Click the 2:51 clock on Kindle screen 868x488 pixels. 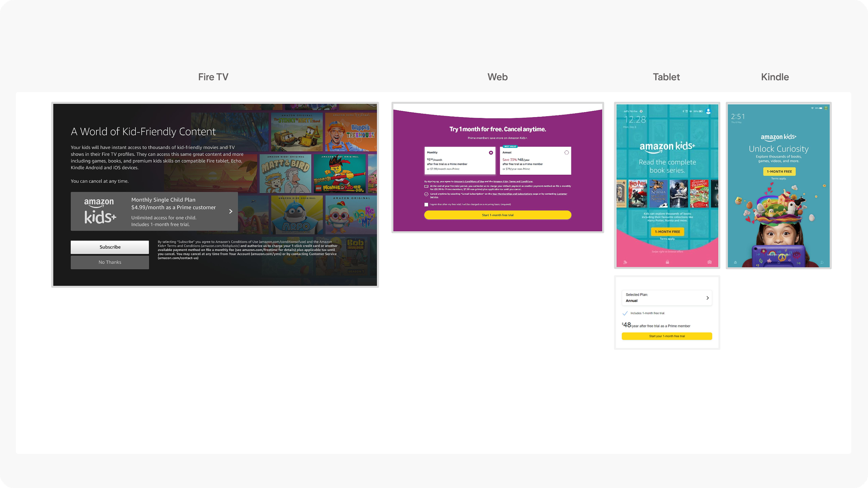coord(738,117)
